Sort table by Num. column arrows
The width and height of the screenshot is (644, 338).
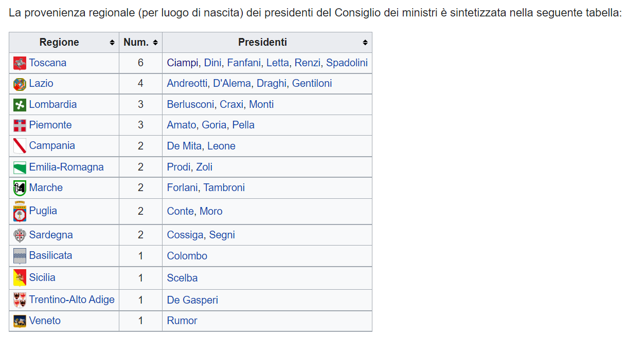[x=155, y=43]
